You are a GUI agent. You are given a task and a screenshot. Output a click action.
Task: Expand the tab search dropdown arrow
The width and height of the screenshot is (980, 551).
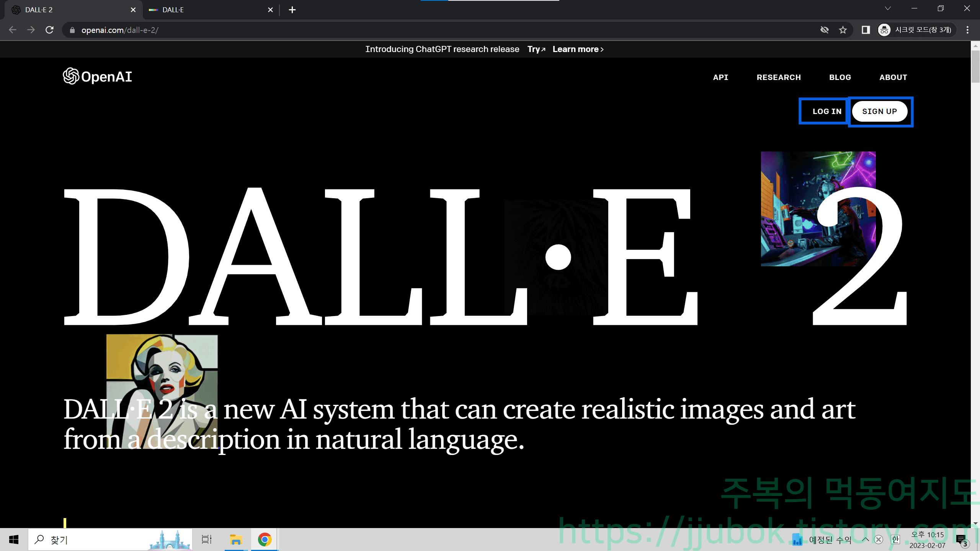[x=888, y=8]
